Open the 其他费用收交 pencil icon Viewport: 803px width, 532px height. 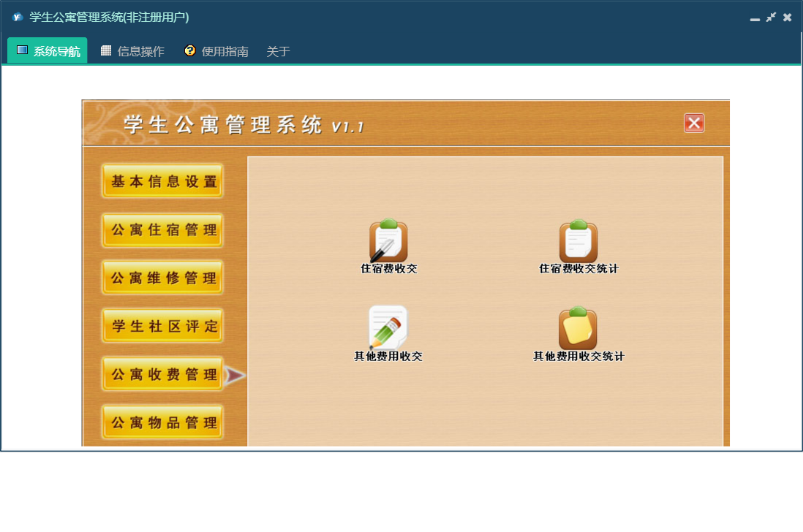(x=388, y=328)
